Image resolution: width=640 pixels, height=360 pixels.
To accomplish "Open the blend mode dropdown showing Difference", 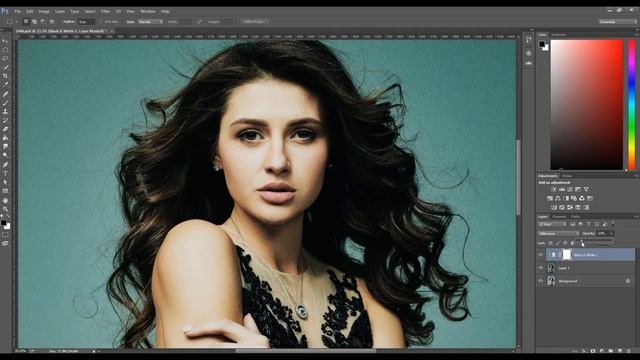I will [x=558, y=233].
